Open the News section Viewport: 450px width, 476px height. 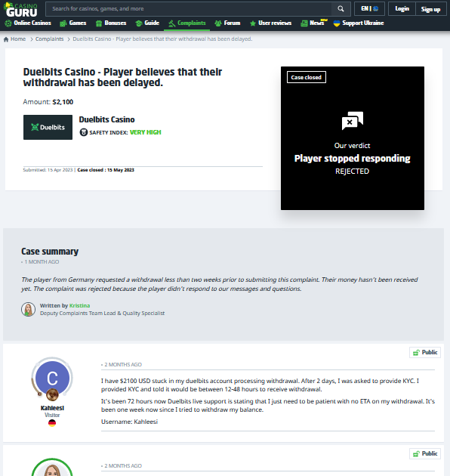(313, 23)
